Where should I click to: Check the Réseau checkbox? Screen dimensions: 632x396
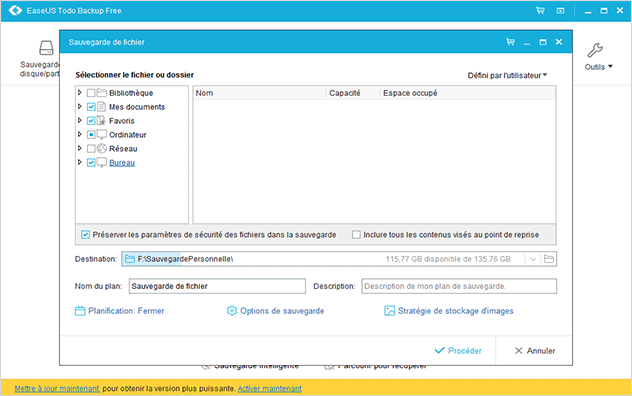tap(91, 149)
